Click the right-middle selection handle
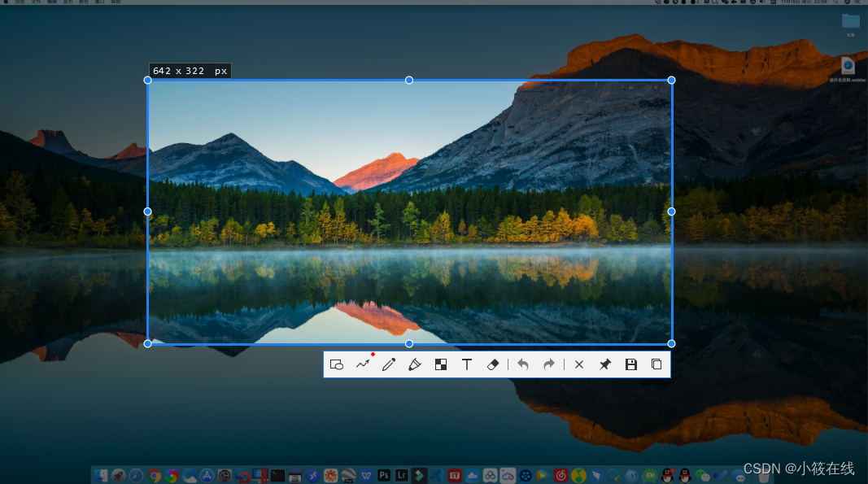The height and width of the screenshot is (484, 868). pos(671,211)
